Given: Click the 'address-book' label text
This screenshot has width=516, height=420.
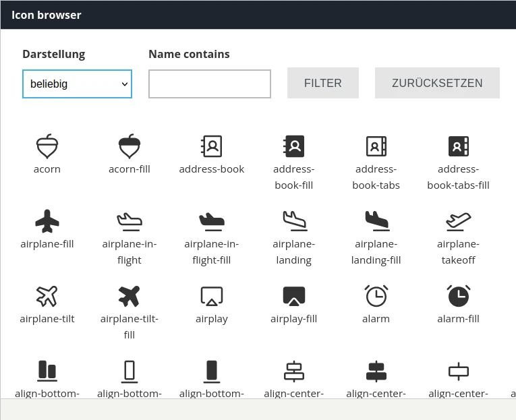Looking at the screenshot, I should 212,169.
